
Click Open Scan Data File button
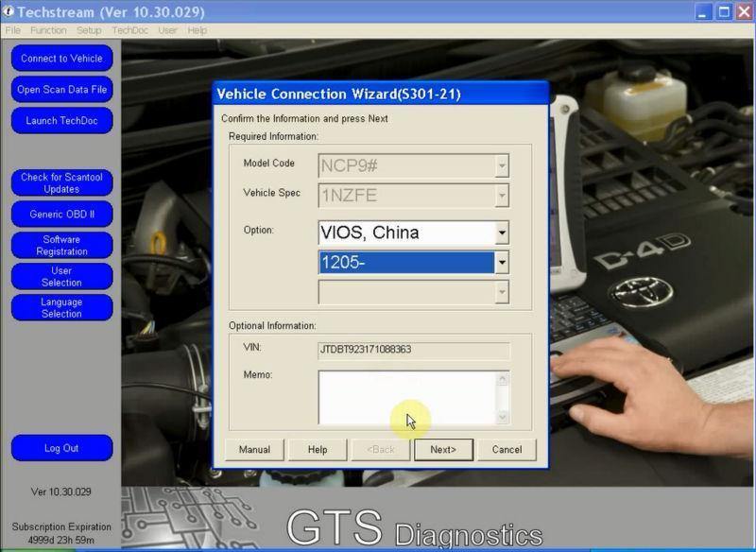click(61, 90)
